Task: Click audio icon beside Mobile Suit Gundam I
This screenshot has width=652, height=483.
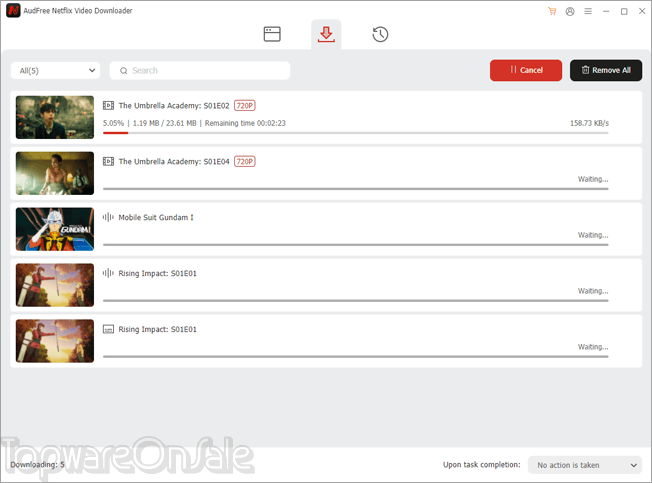Action: 108,217
